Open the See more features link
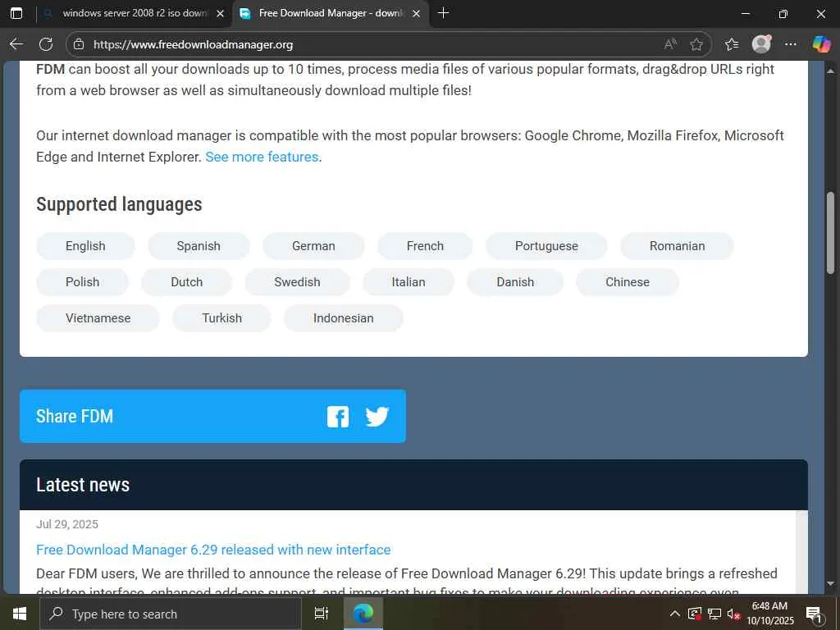Image resolution: width=840 pixels, height=630 pixels. point(262,157)
